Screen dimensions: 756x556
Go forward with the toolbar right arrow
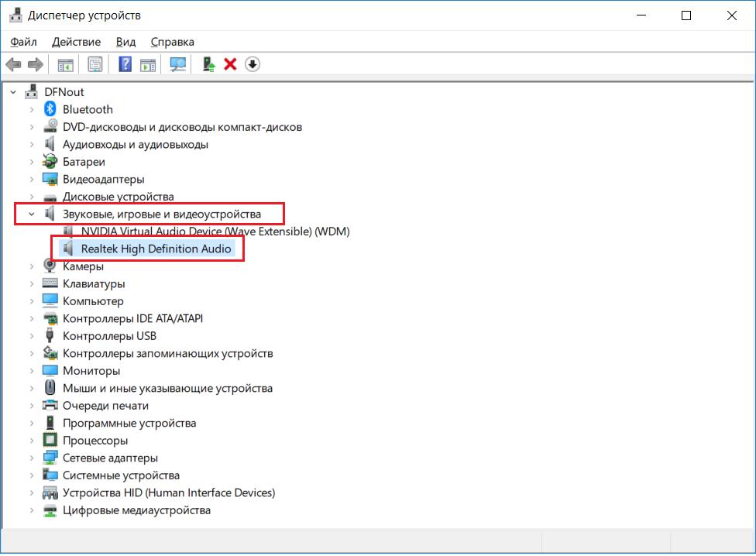(x=35, y=64)
